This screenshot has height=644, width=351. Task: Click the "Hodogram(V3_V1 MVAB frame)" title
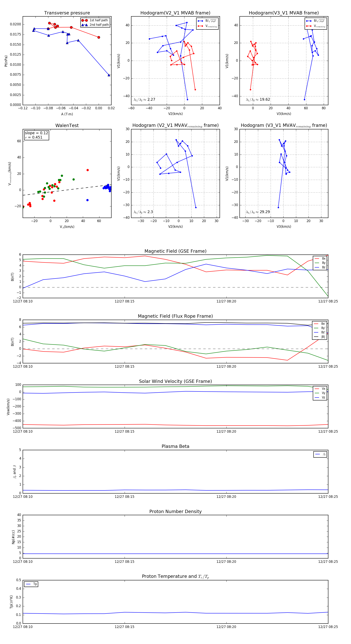click(x=284, y=13)
